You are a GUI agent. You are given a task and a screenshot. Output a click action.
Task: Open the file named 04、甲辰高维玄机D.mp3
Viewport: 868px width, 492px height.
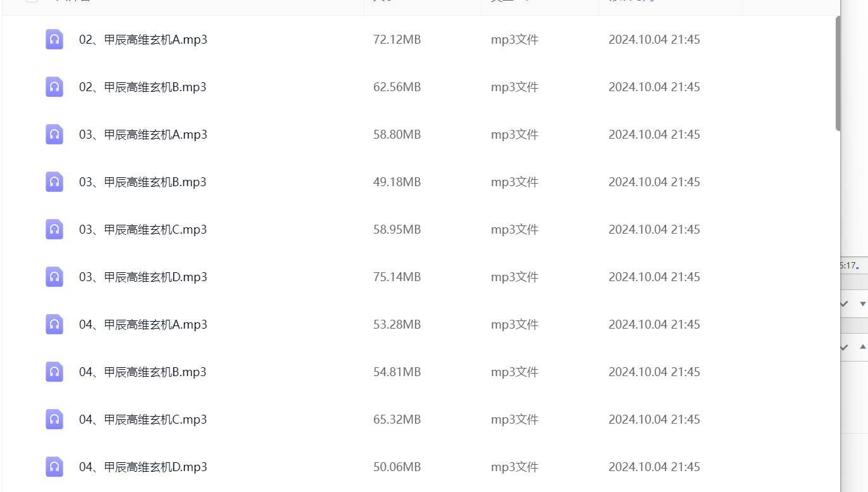tap(143, 467)
